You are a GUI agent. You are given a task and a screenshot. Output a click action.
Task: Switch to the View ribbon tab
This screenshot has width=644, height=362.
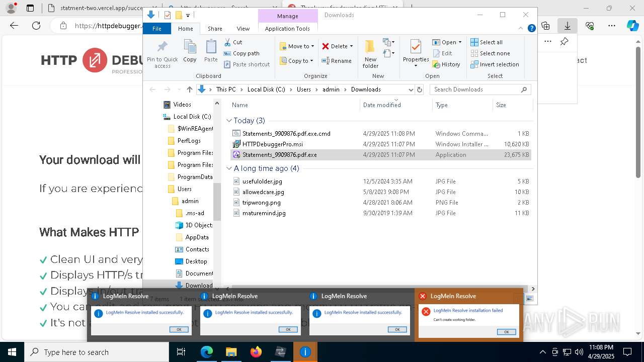coord(243,29)
